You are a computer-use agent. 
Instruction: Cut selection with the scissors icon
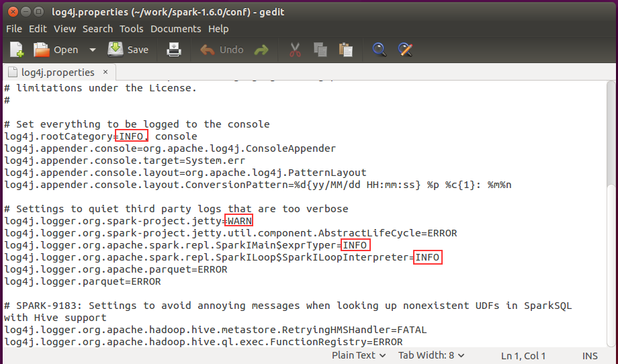[295, 50]
